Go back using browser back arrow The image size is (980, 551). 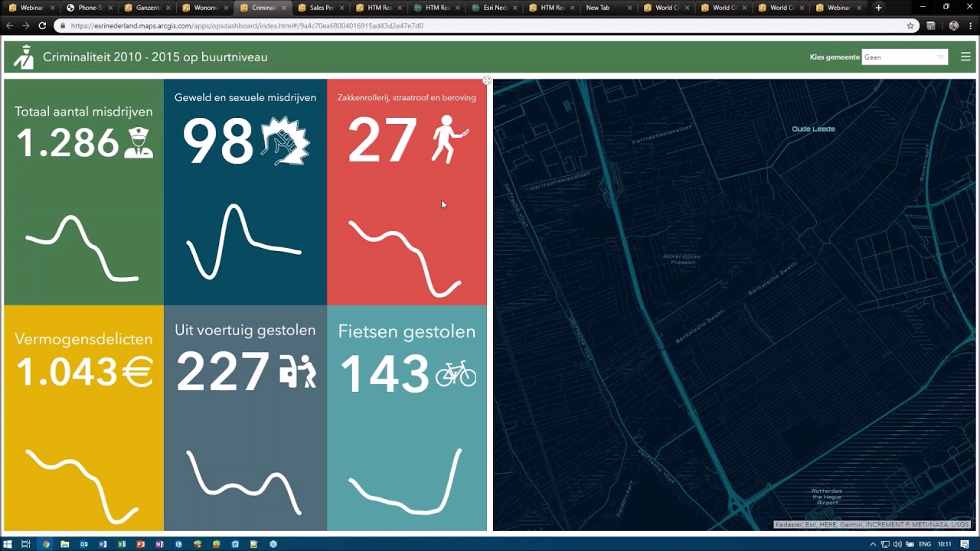(x=10, y=25)
